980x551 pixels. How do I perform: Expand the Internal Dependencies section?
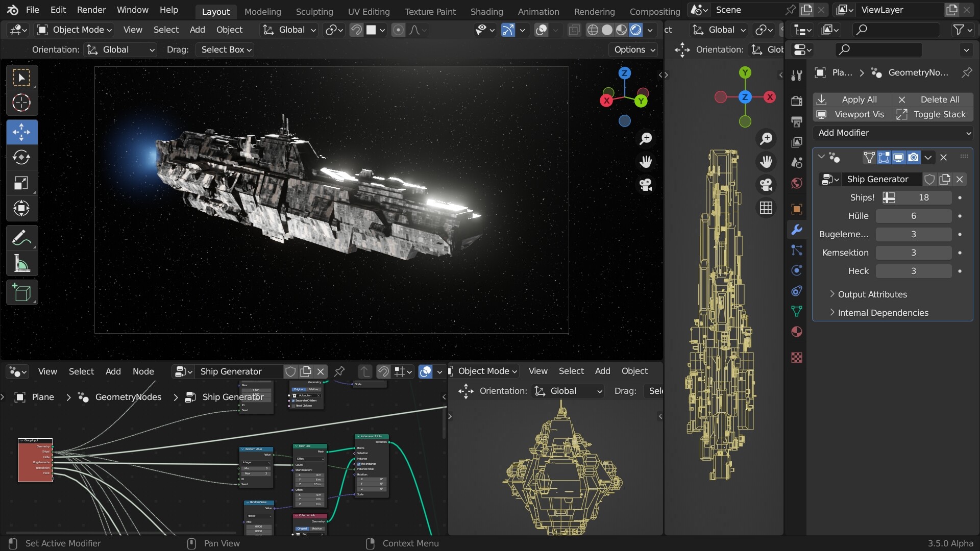point(883,313)
